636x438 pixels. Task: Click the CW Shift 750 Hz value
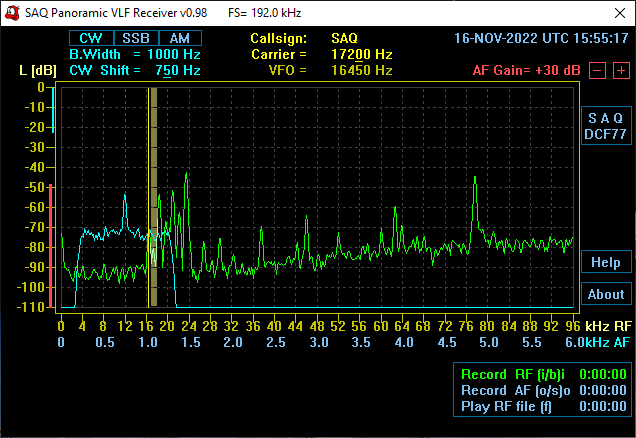click(x=178, y=71)
